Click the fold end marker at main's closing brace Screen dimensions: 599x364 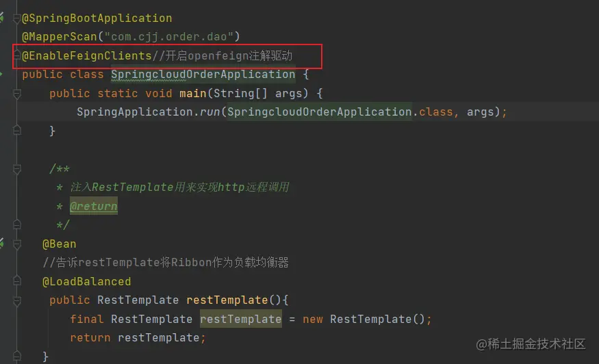tap(17, 131)
